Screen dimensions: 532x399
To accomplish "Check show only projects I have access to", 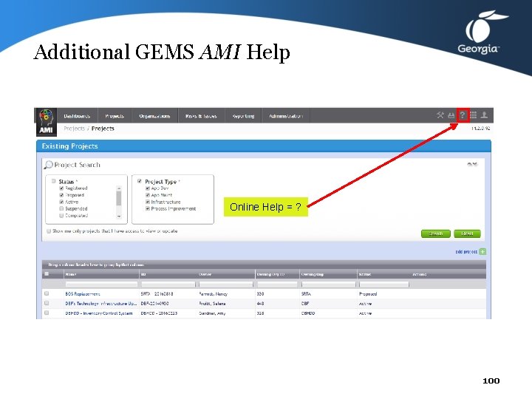I will tap(49, 231).
